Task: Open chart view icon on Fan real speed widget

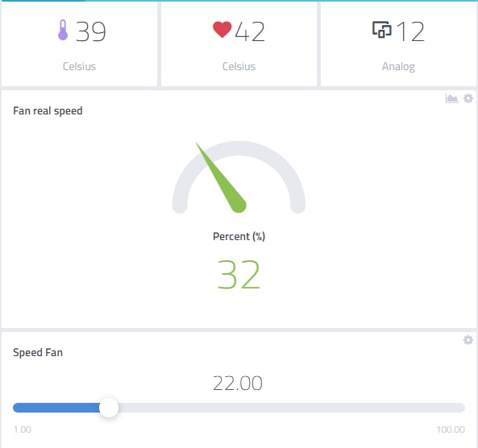Action: 451,98
